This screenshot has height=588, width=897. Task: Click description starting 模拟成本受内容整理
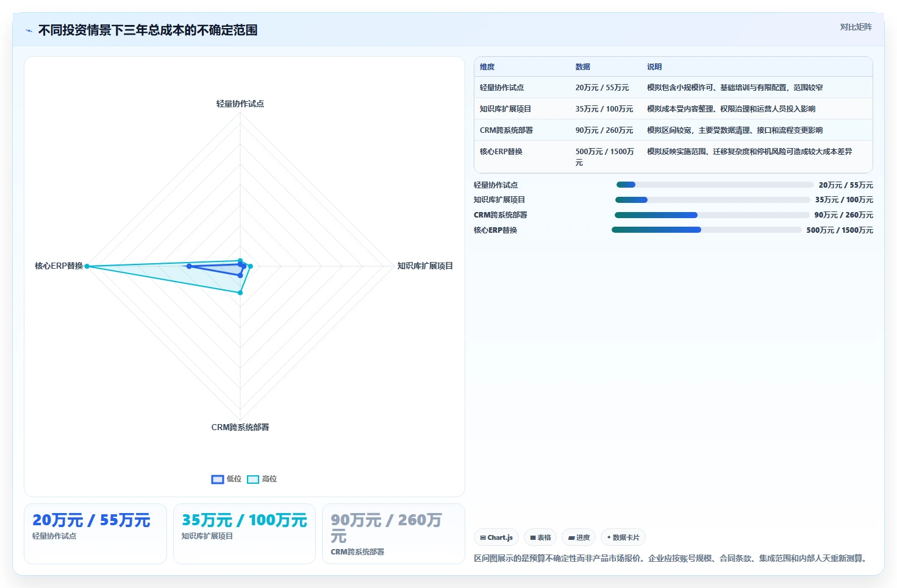731,109
